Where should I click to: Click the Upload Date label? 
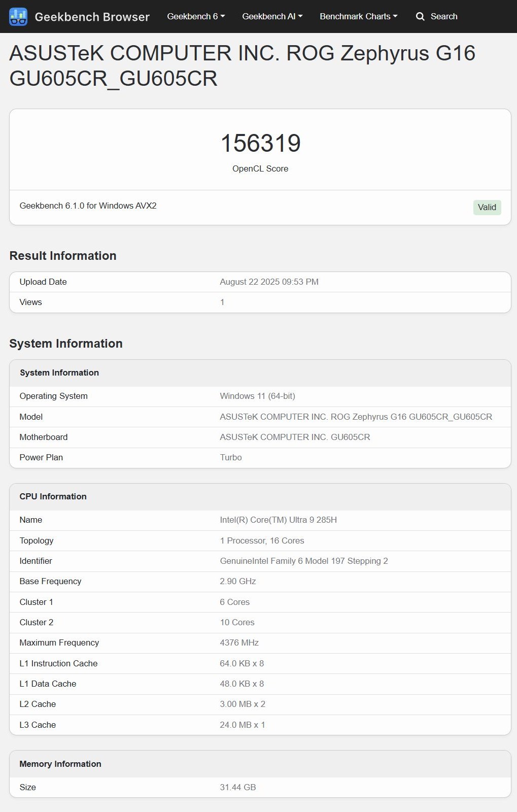(43, 282)
